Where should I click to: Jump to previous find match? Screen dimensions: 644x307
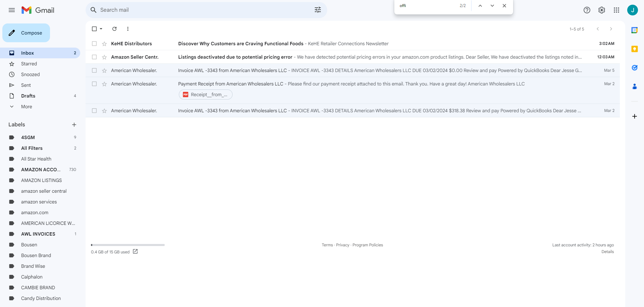click(x=480, y=6)
